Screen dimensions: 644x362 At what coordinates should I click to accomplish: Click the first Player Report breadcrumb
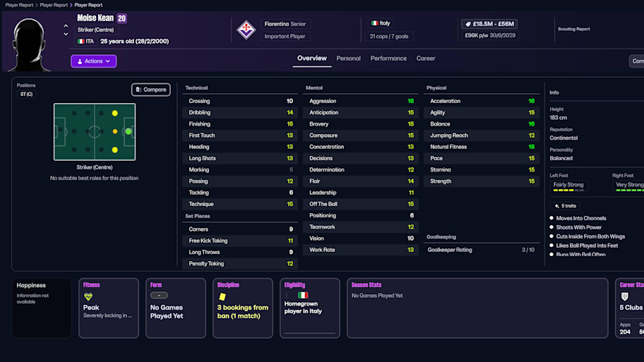pos(19,5)
